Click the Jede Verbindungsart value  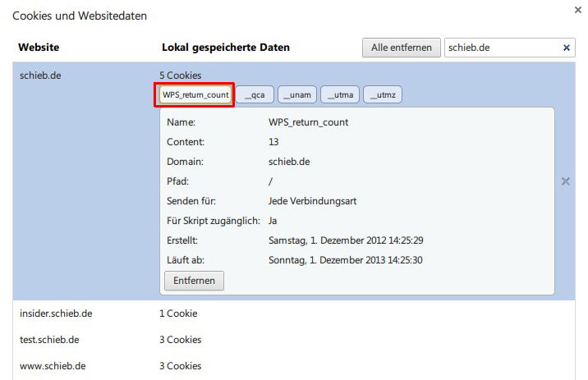click(312, 201)
